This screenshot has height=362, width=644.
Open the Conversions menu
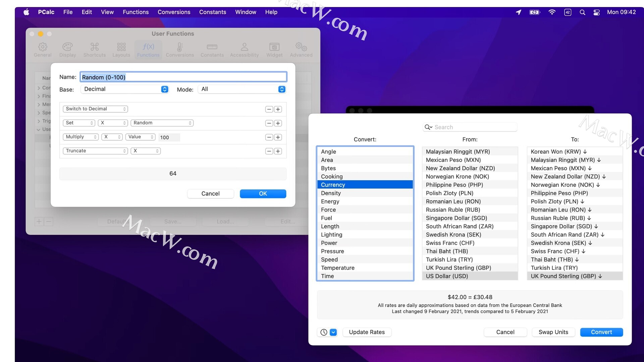(174, 12)
